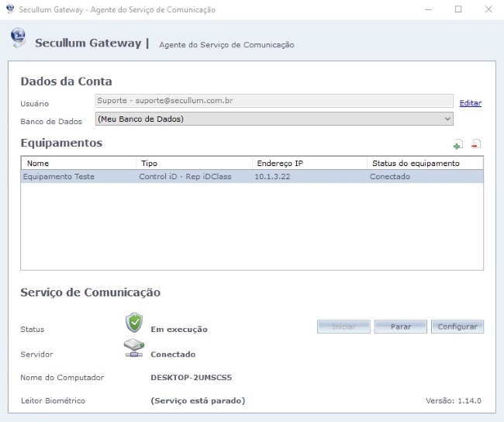Open the Banco de Dados dropdown

coord(274,119)
